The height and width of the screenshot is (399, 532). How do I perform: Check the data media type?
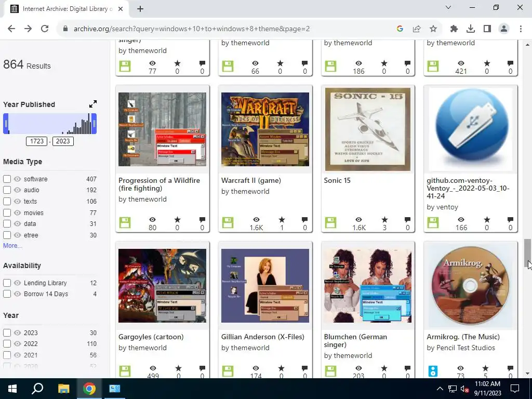(7, 223)
